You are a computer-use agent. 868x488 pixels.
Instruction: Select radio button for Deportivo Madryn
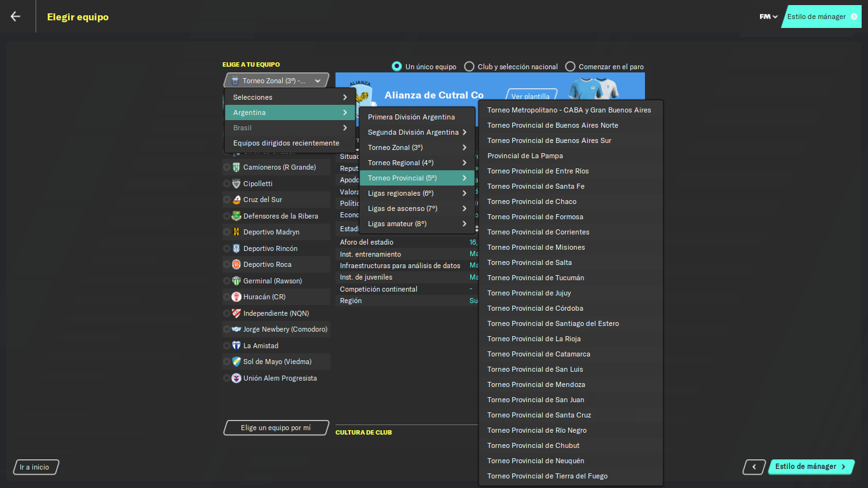(227, 232)
